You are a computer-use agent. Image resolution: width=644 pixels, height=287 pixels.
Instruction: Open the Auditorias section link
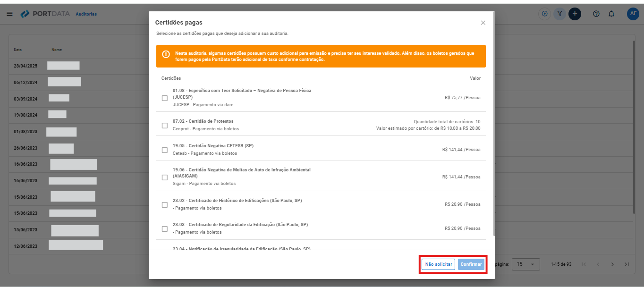pyautogui.click(x=86, y=14)
